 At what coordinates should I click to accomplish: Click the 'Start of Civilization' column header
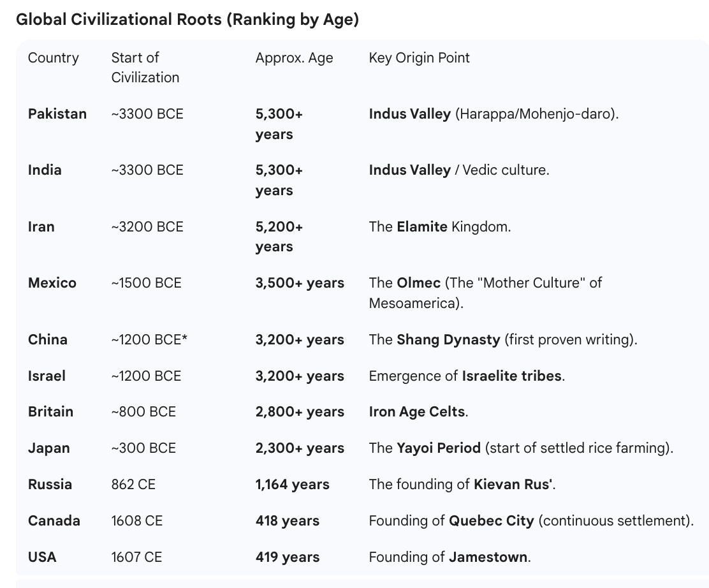145,68
